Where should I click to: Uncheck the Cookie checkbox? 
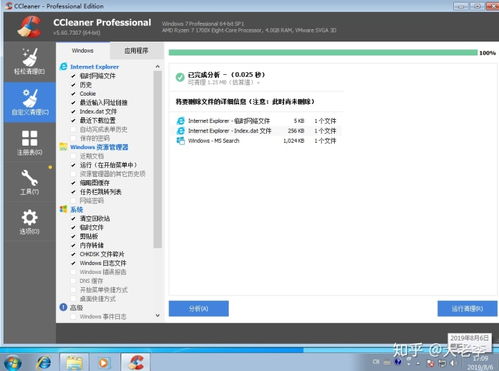pyautogui.click(x=73, y=94)
